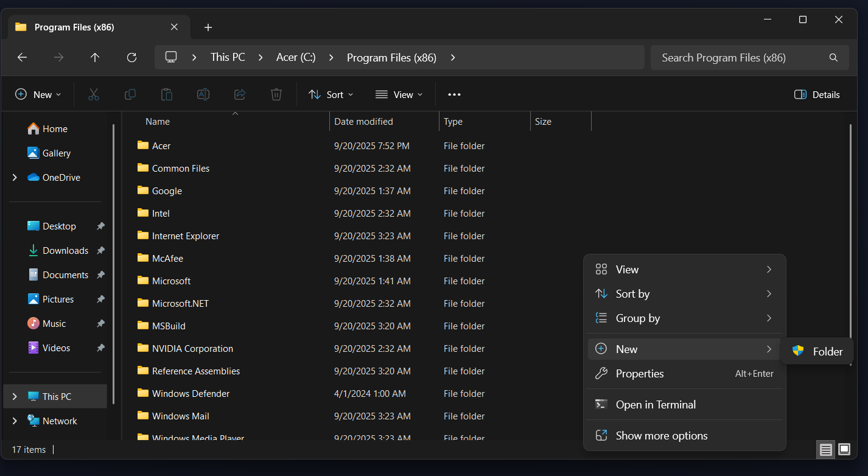Screen dimensions: 868x476
Task: Click the McAfee folder icon
Action: pyautogui.click(x=143, y=258)
